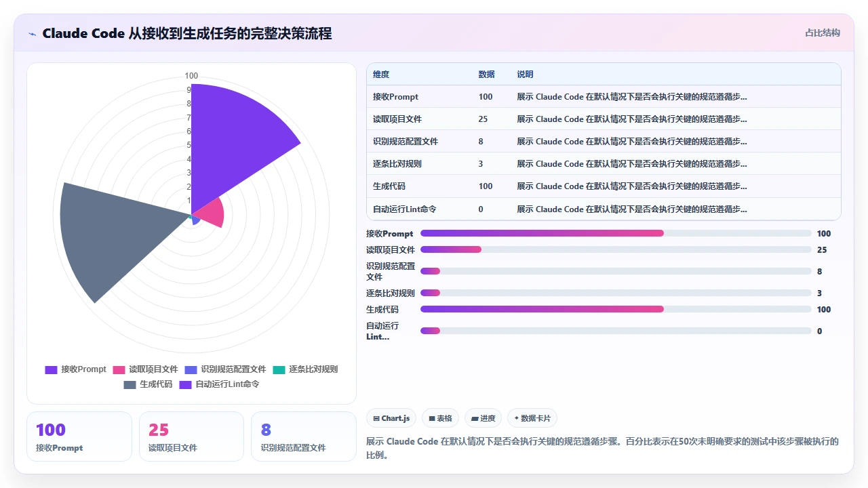Click the 数据 column header

[486, 75]
